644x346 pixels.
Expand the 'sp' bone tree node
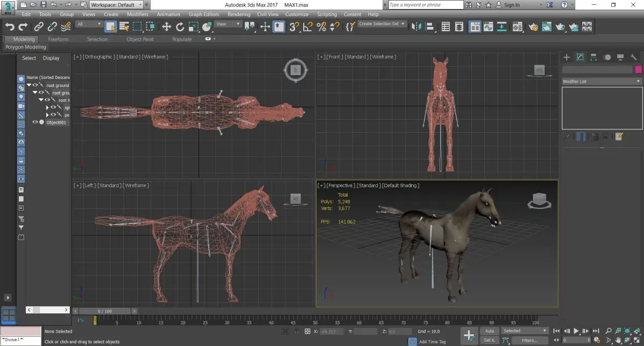coord(47,107)
